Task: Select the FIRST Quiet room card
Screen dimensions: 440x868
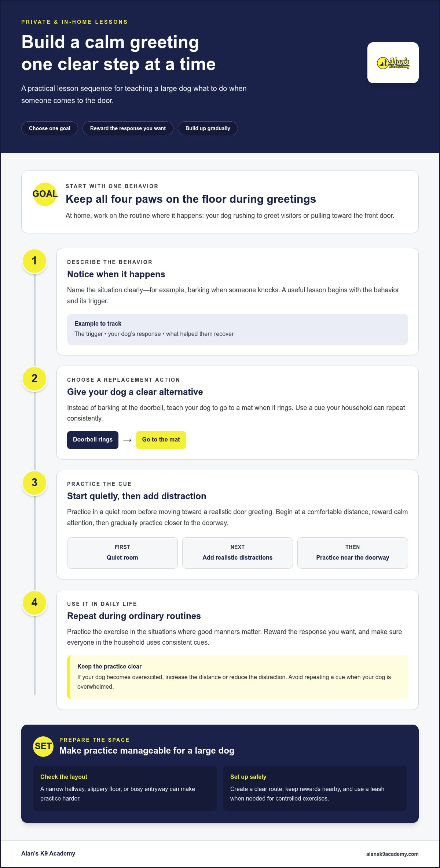Action: click(122, 553)
